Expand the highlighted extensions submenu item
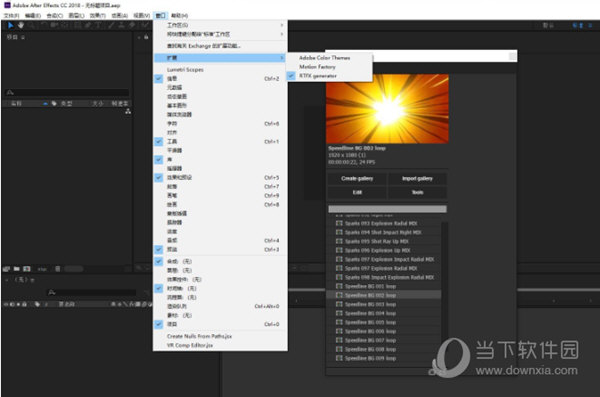This screenshot has width=600, height=397. click(x=220, y=58)
